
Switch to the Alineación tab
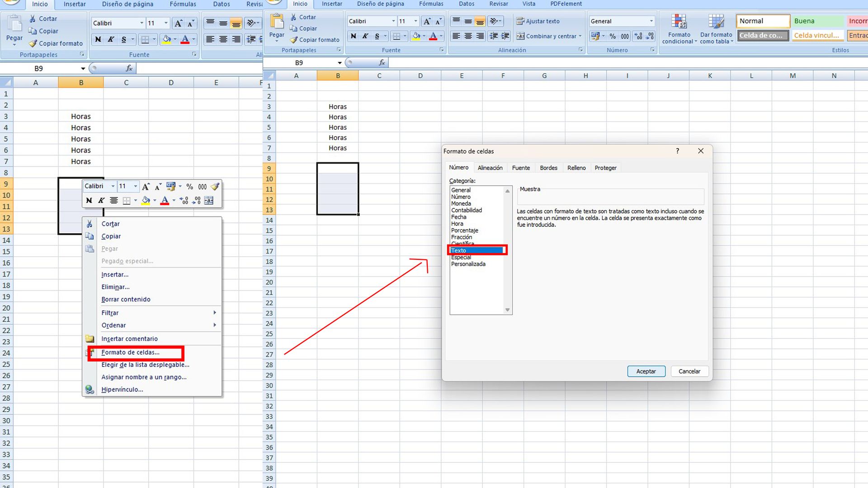(490, 168)
